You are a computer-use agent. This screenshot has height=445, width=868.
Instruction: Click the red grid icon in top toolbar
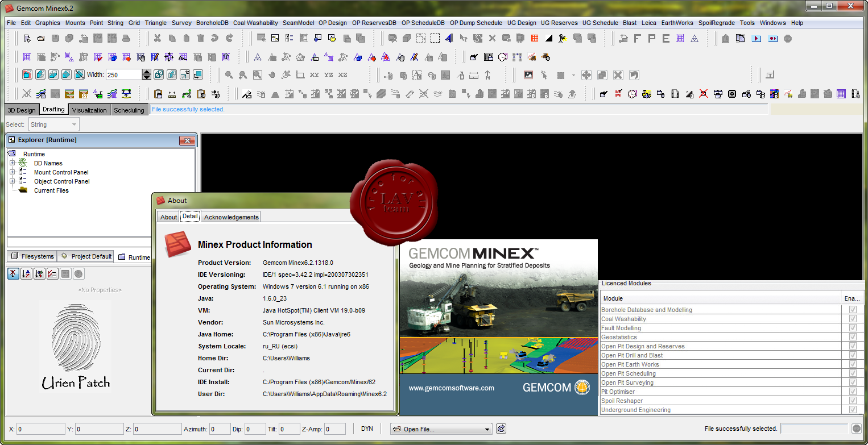[x=535, y=39]
